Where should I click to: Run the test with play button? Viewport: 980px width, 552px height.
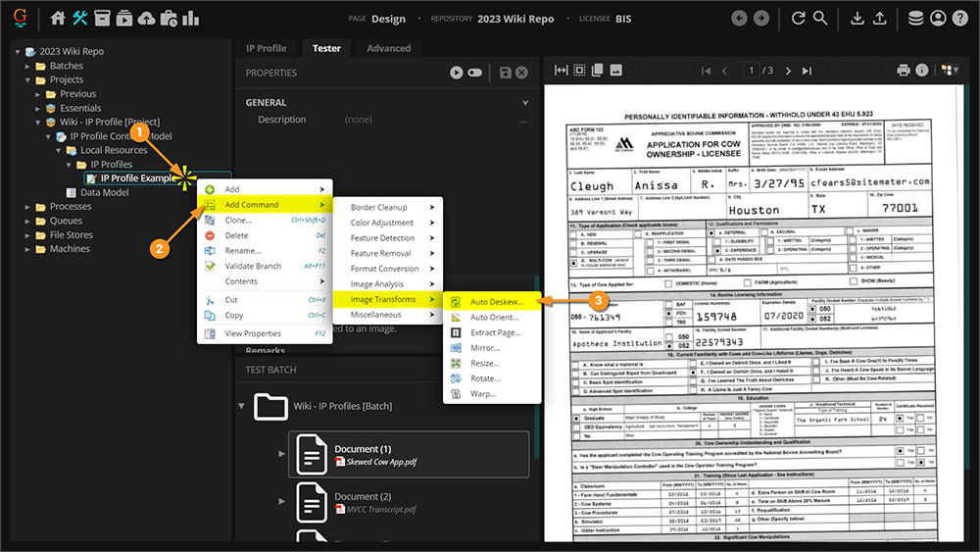[x=457, y=73]
